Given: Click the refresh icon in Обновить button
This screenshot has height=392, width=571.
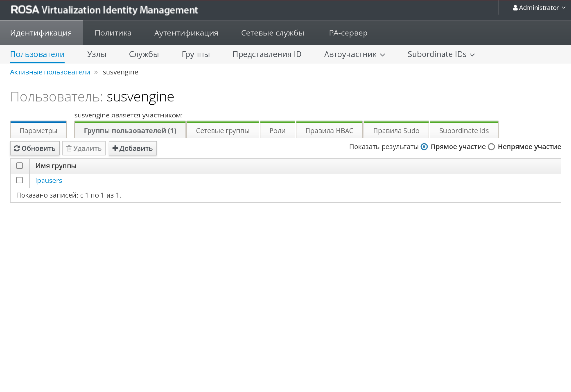Looking at the screenshot, I should coord(17,148).
